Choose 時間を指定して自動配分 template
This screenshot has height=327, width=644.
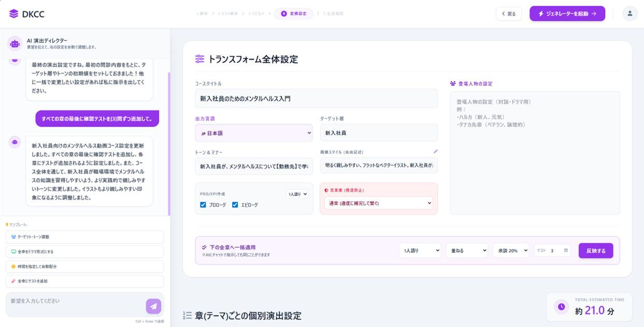[85, 266]
